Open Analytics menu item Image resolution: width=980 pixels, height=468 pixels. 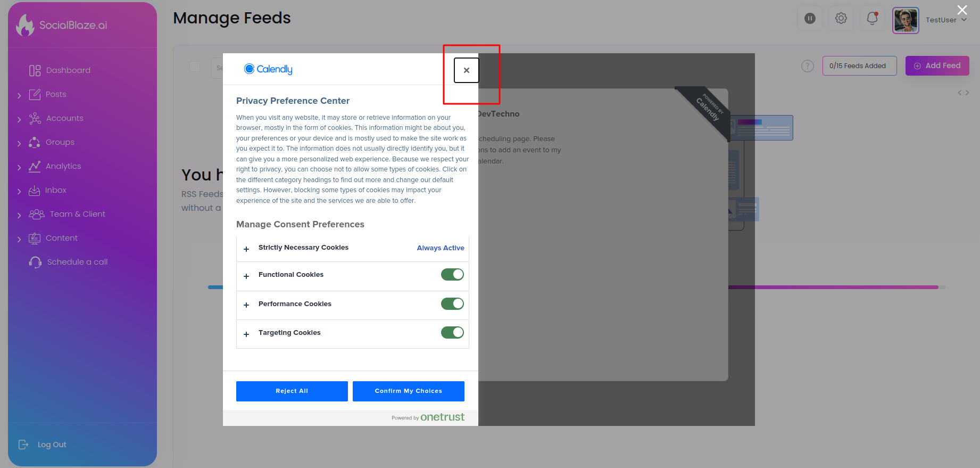tap(63, 166)
